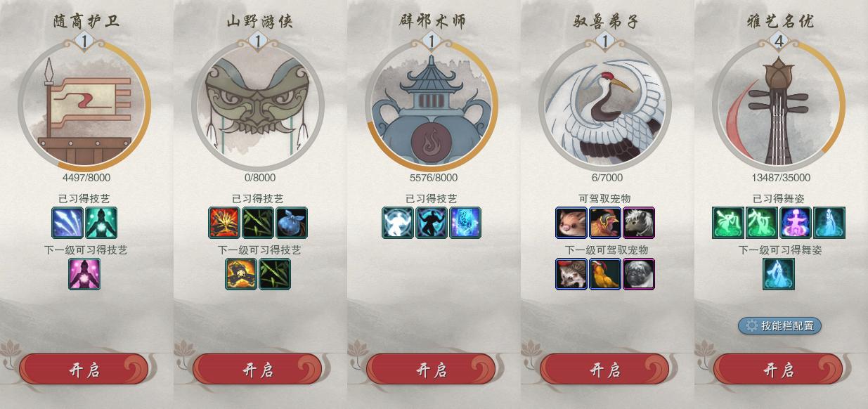Click the blue talisman skill icon under 辟邪术师
This screenshot has height=409, width=868.
click(x=465, y=223)
